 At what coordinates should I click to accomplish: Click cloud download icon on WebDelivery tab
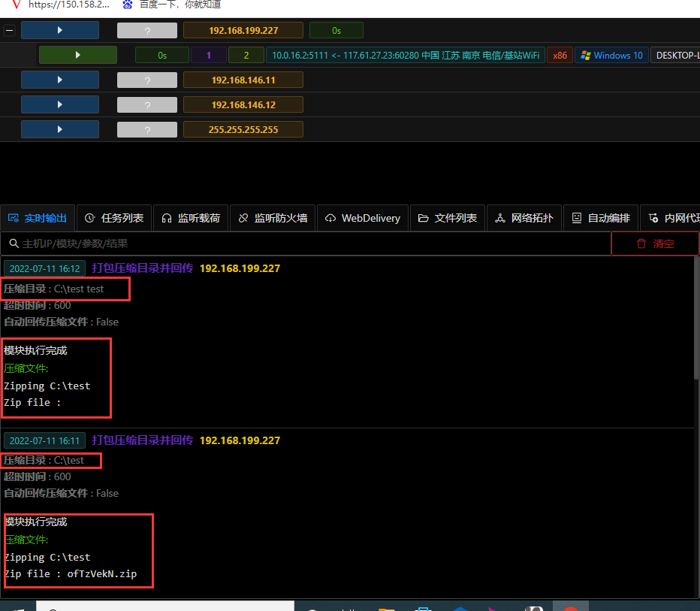(330, 218)
